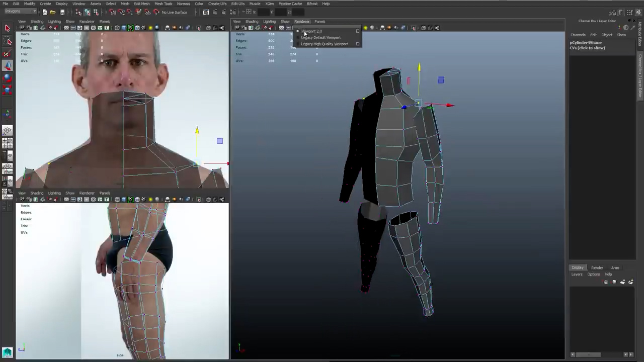The width and height of the screenshot is (644, 362).
Task: Create a new scene with file icon
Action: point(45,12)
